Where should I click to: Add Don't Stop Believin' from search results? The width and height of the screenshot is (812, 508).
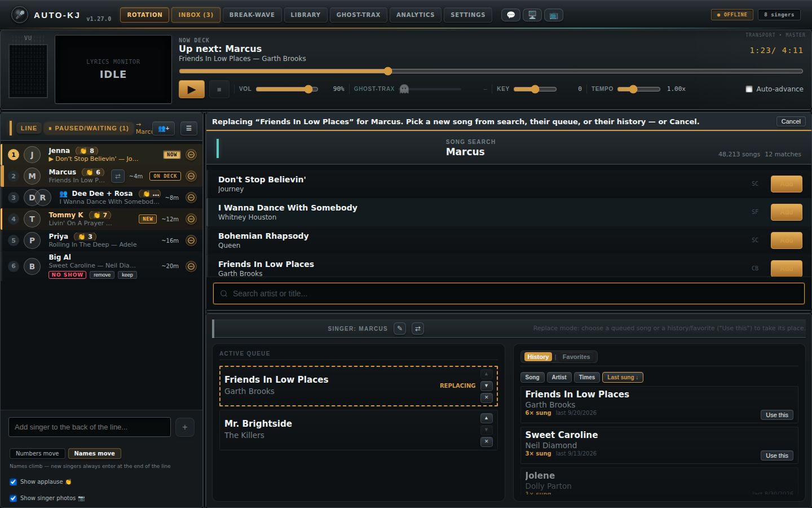(787, 184)
